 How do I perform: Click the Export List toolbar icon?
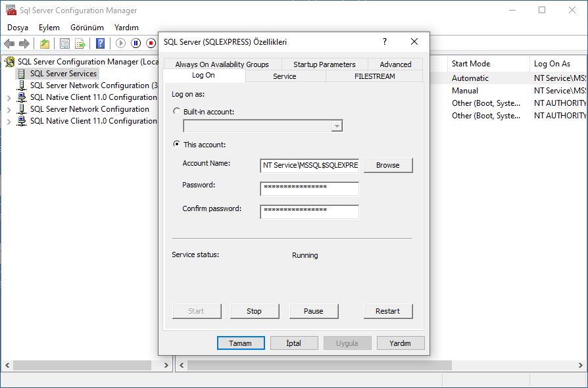[x=80, y=44]
